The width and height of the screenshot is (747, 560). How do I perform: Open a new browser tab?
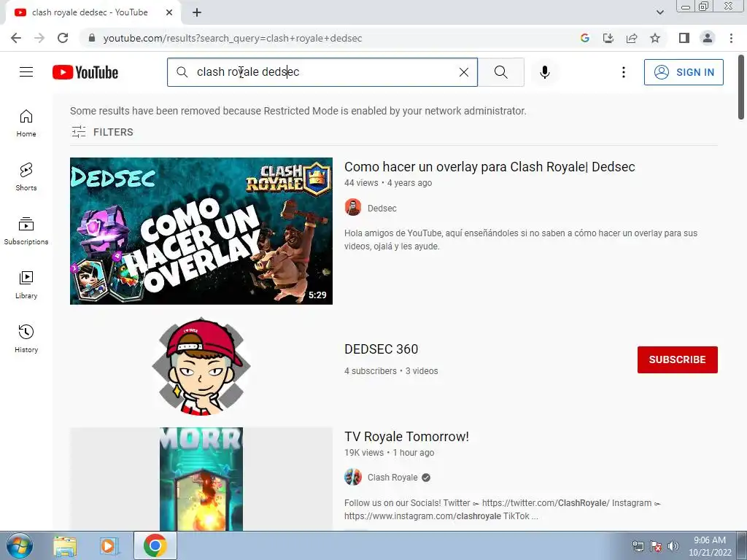pyautogui.click(x=197, y=13)
